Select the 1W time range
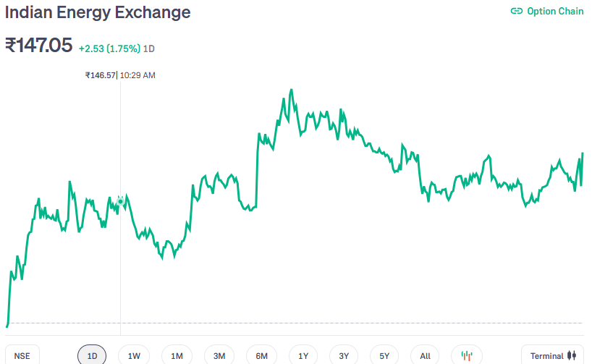The width and height of the screenshot is (592, 364). 134,355
